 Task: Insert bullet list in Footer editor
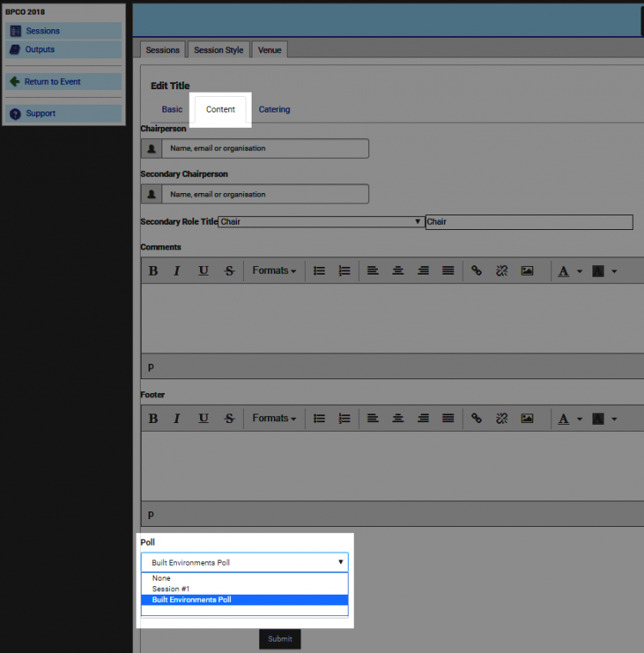(x=319, y=418)
